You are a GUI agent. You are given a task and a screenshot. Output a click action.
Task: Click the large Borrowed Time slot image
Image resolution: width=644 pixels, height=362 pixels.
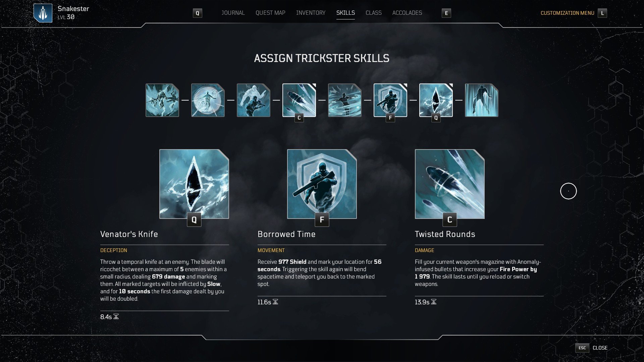click(x=322, y=184)
